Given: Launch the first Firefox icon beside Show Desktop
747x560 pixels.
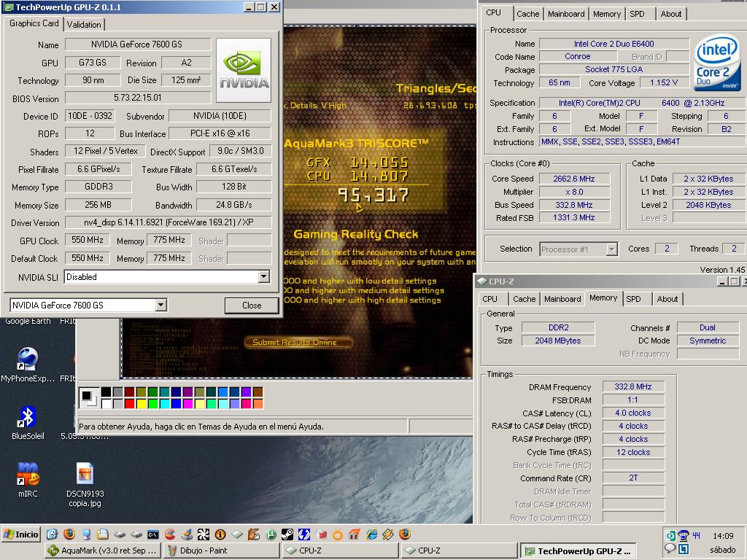Looking at the screenshot, I should tap(69, 534).
